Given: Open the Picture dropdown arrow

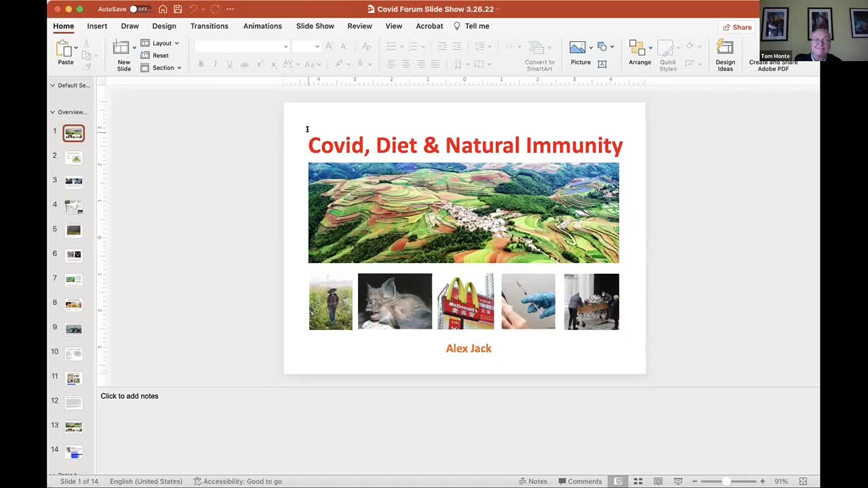Looking at the screenshot, I should click(591, 47).
